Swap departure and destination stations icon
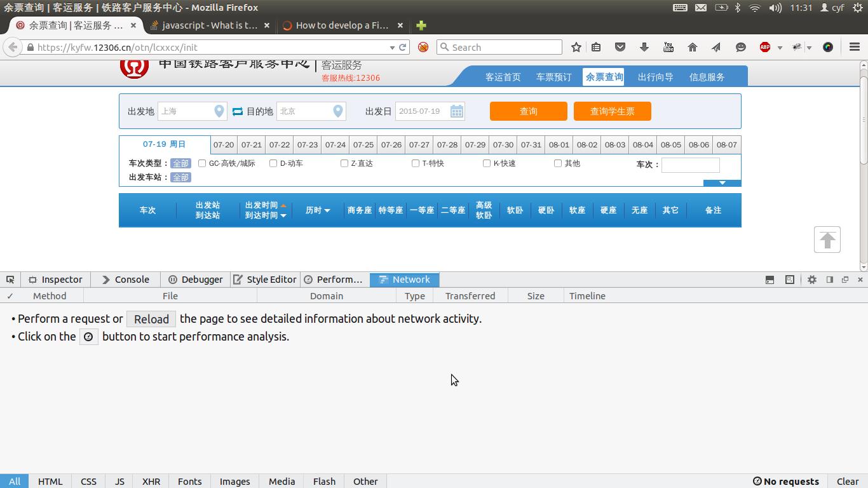This screenshot has height=488, width=868. (237, 111)
